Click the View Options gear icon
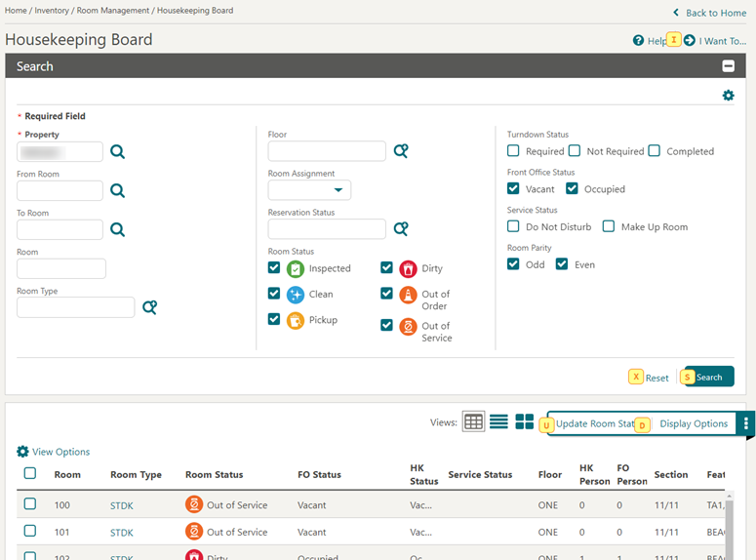756x560 pixels. point(22,452)
